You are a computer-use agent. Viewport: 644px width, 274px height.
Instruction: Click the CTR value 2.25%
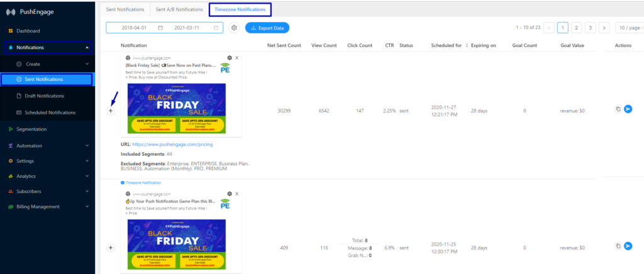coord(389,111)
